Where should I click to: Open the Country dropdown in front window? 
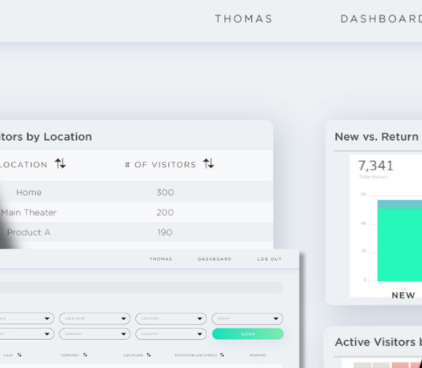pyautogui.click(x=171, y=334)
